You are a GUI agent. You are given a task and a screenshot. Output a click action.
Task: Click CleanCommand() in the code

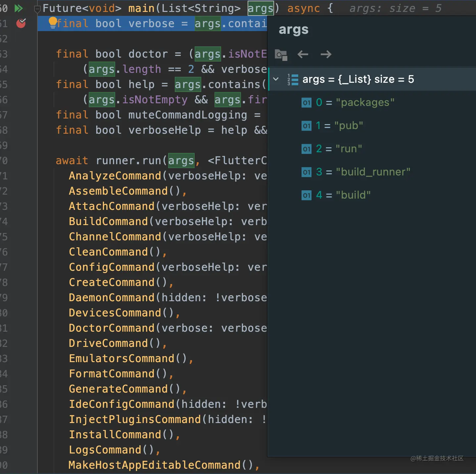115,252
